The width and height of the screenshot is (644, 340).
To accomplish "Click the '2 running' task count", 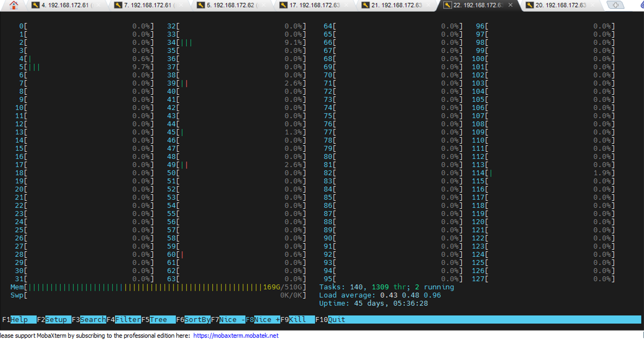I will 434,287.
